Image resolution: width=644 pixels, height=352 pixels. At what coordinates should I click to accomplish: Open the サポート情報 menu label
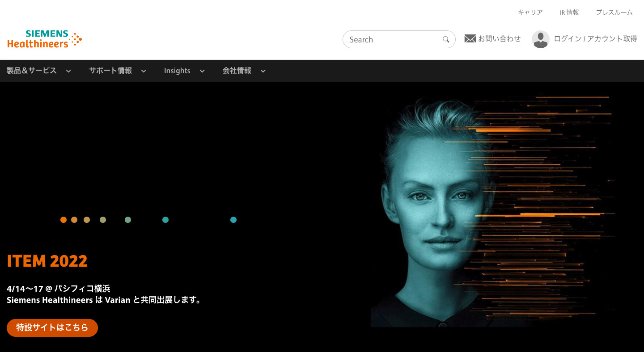(x=110, y=71)
